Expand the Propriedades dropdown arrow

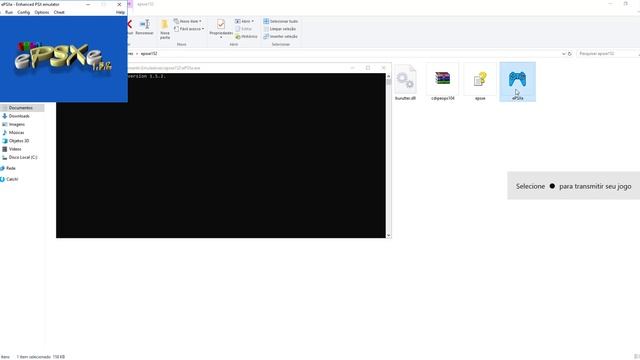pos(221,38)
